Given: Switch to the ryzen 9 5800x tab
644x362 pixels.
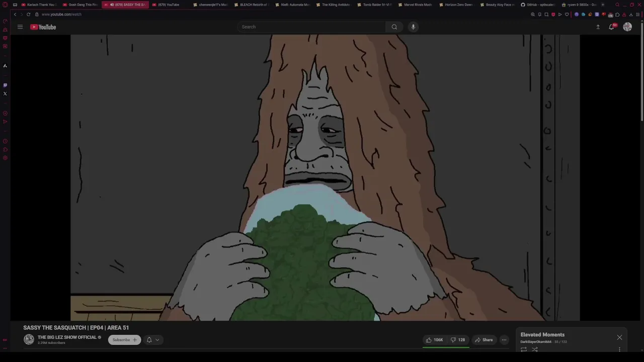Looking at the screenshot, I should click(x=580, y=5).
